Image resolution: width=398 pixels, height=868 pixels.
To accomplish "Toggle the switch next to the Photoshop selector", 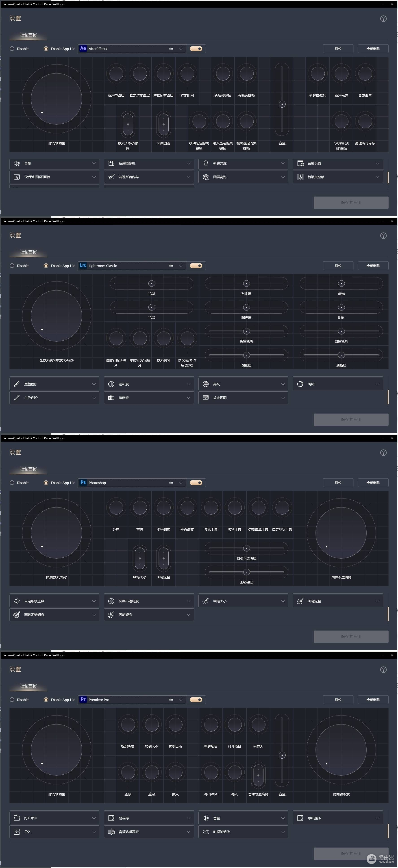I will click(196, 482).
